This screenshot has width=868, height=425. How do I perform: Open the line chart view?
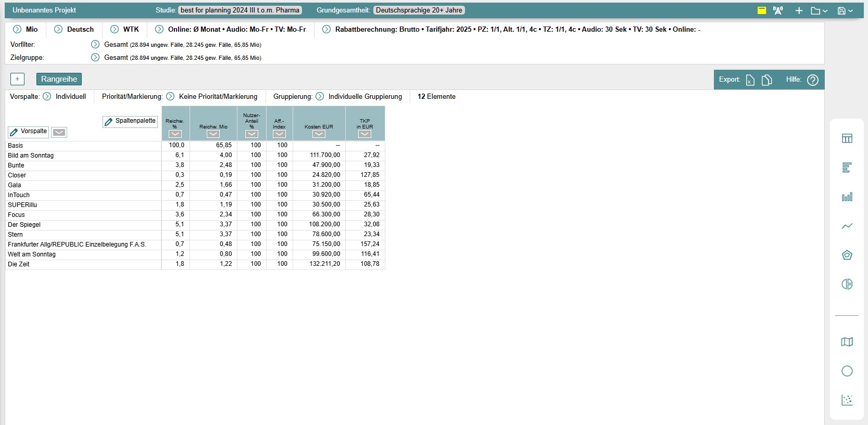(847, 226)
